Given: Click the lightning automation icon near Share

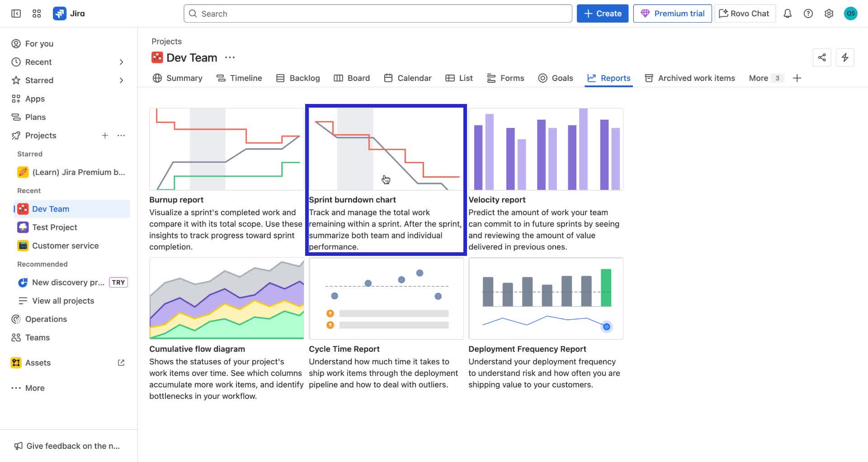Looking at the screenshot, I should point(845,57).
